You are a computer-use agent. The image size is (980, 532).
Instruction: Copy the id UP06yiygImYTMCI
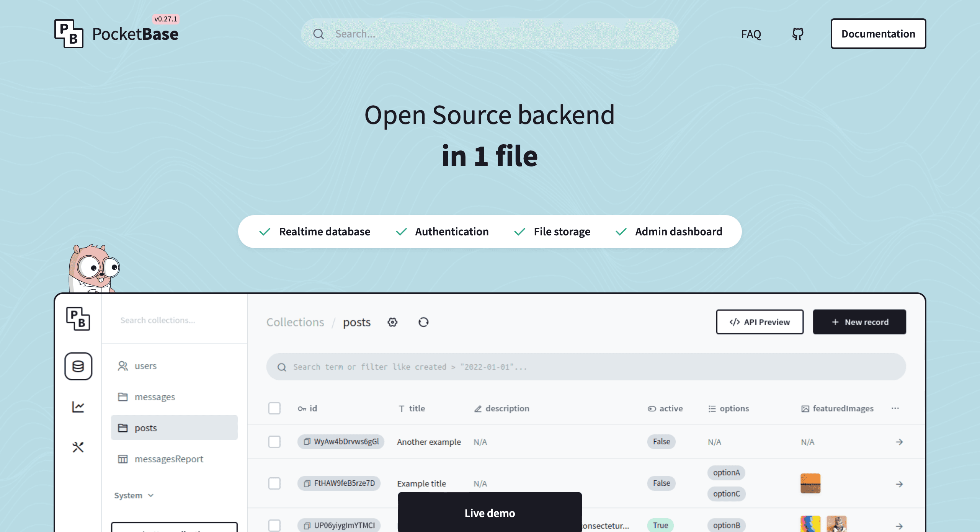[x=307, y=525]
